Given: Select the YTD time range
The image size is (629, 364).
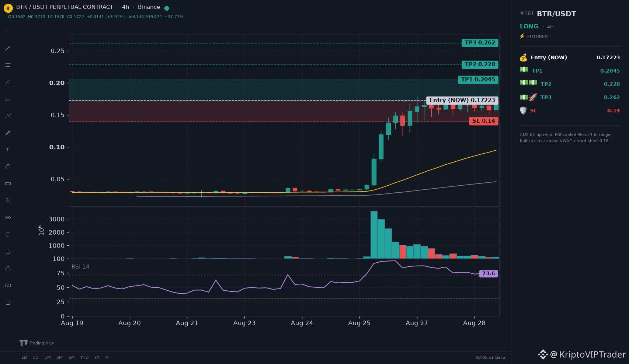Looking at the screenshot, I should coord(84,357).
